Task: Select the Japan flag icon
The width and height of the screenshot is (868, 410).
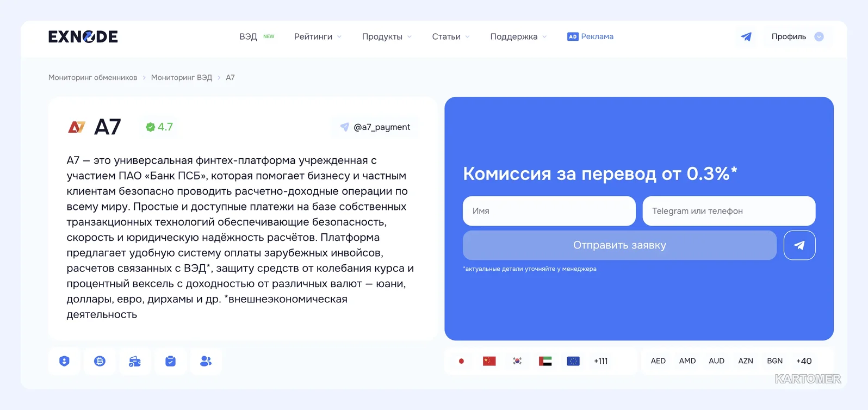Action: coord(461,361)
